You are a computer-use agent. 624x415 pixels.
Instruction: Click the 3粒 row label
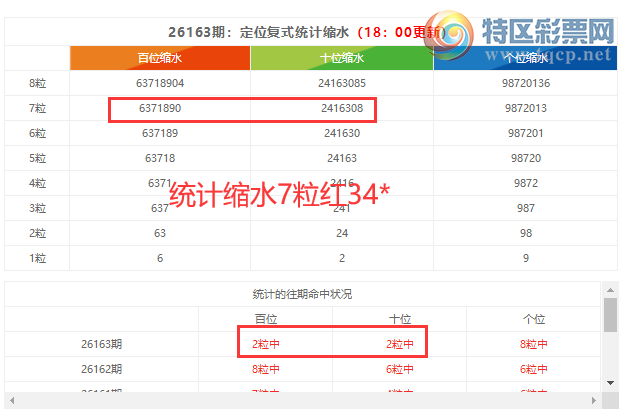point(37,208)
